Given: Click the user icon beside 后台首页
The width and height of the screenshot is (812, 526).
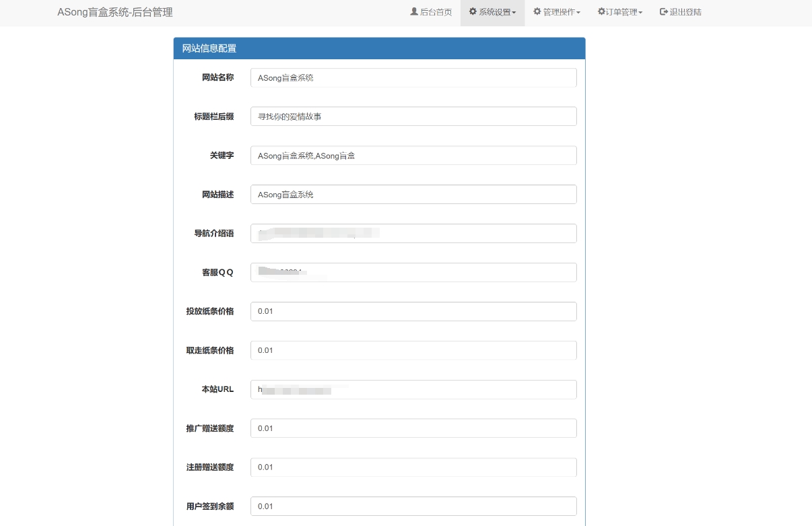Looking at the screenshot, I should (414, 12).
